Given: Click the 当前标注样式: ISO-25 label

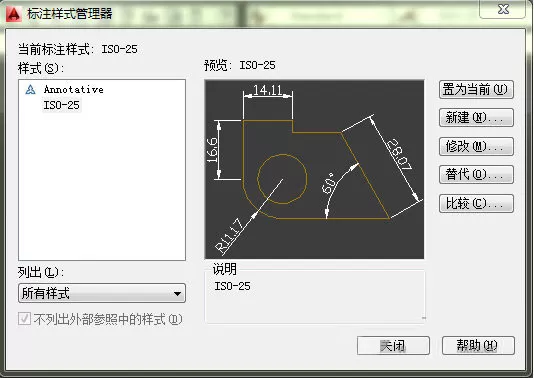Looking at the screenshot, I should tap(78, 49).
